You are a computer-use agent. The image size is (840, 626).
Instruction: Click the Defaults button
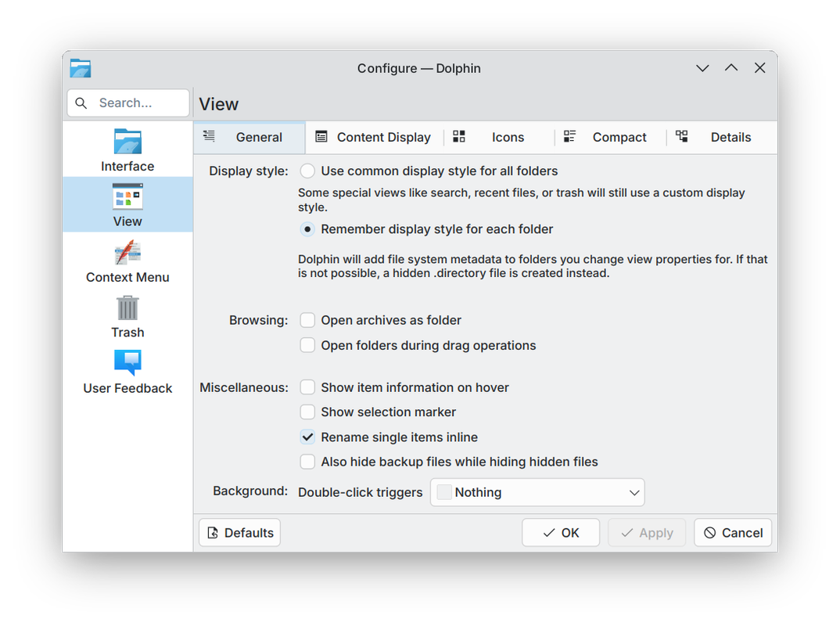pos(239,533)
